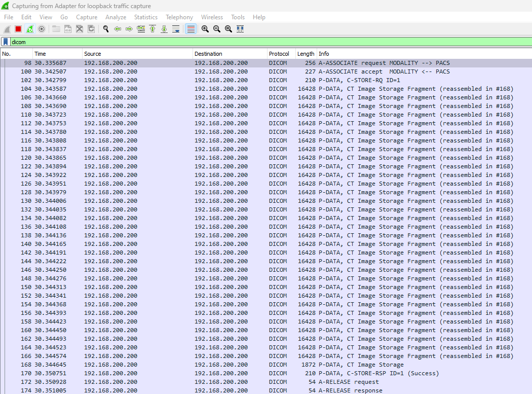Open the Telephony menu

click(x=179, y=17)
